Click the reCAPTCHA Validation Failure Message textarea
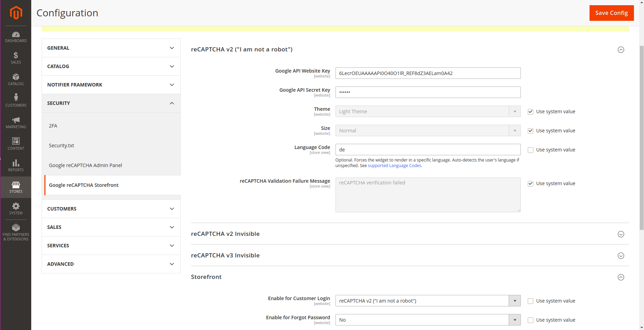This screenshot has width=644, height=330. click(428, 195)
